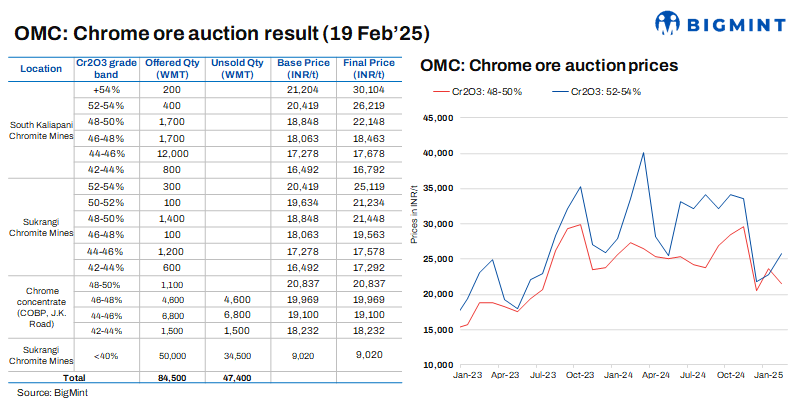Select the South Kaliapani Chromite Mines cell
Screen dimensions: 804x401
(40, 132)
